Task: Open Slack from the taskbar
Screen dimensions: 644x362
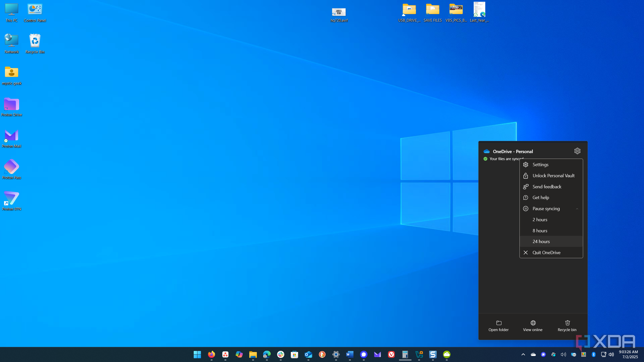Action: pos(280,354)
